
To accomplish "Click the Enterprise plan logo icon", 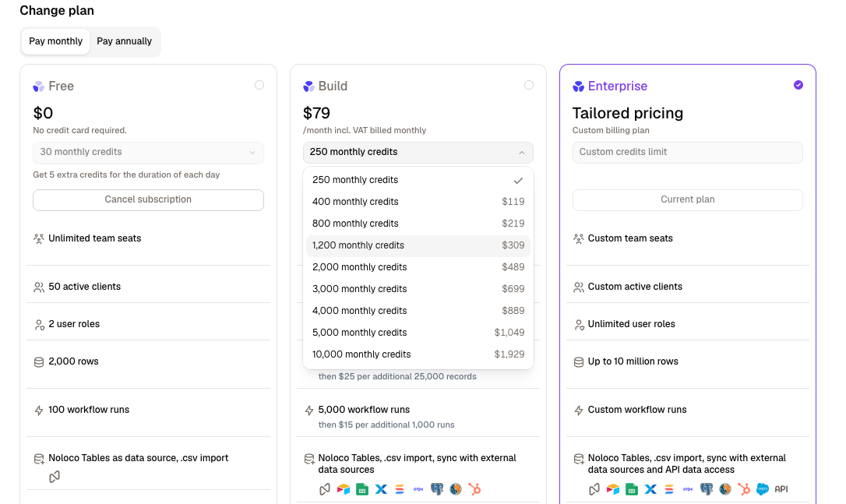I will (x=578, y=86).
